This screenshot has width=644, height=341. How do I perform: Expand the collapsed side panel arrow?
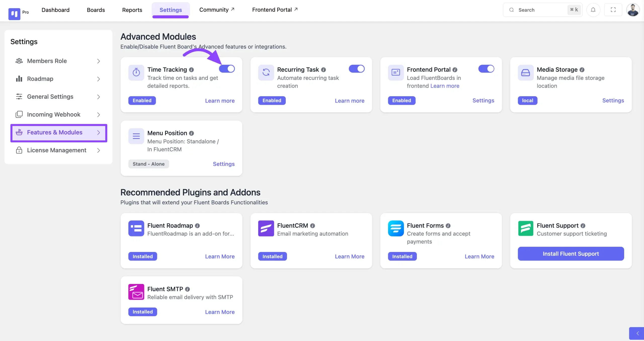[x=637, y=333]
